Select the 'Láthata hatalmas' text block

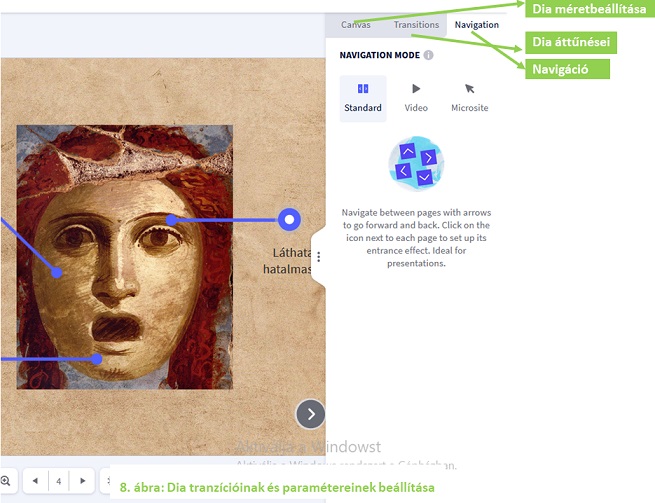(287, 261)
